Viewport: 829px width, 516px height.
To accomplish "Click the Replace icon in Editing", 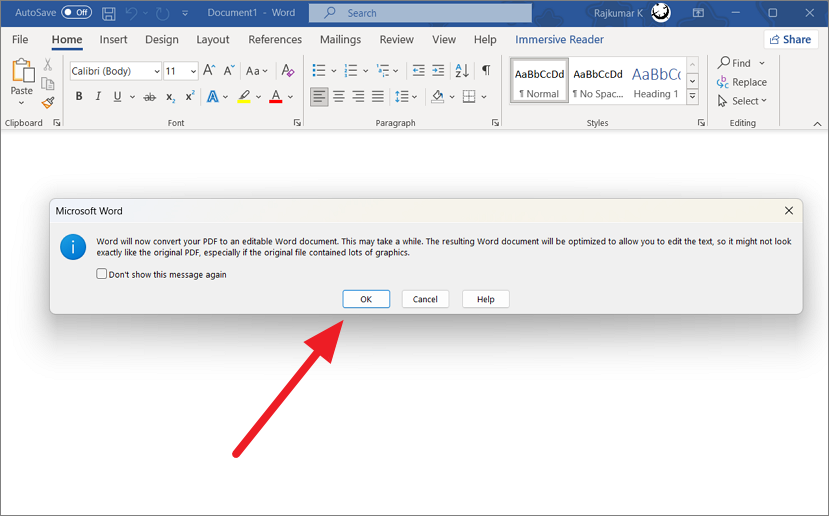I will click(723, 82).
